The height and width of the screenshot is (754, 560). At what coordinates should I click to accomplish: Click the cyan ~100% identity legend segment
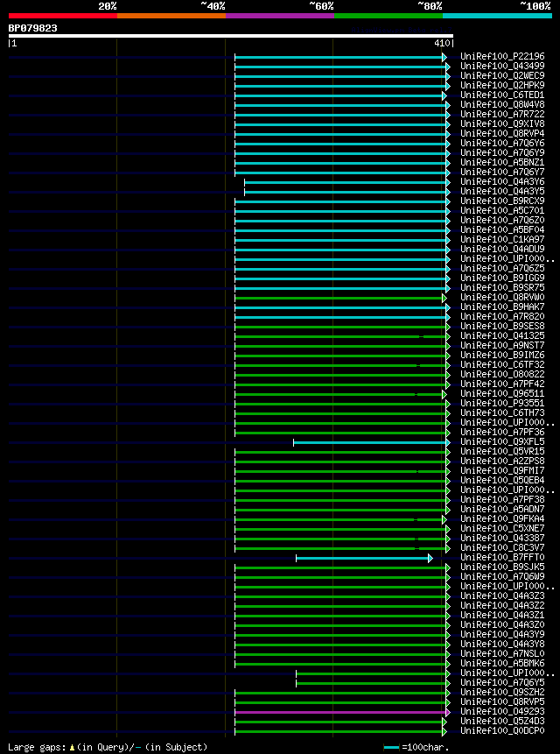pos(497,16)
